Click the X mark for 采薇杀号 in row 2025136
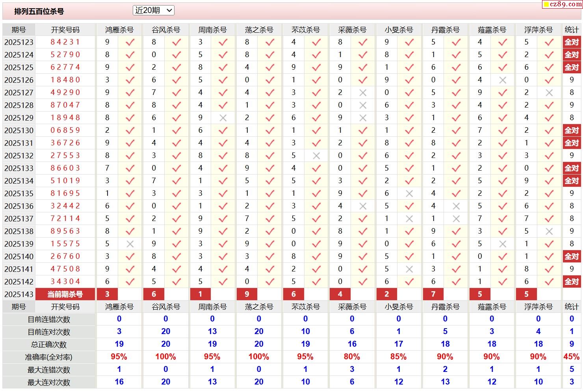Screen dimensions: 583x392 (x=363, y=206)
